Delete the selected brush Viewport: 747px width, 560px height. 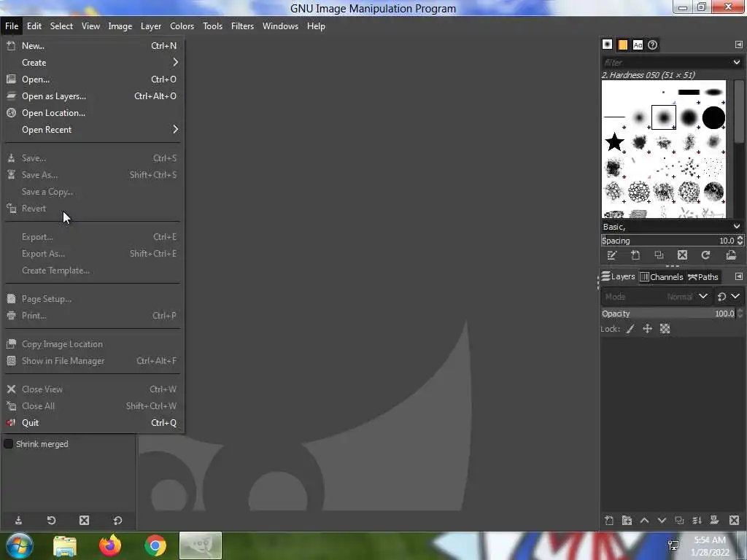coord(682,255)
